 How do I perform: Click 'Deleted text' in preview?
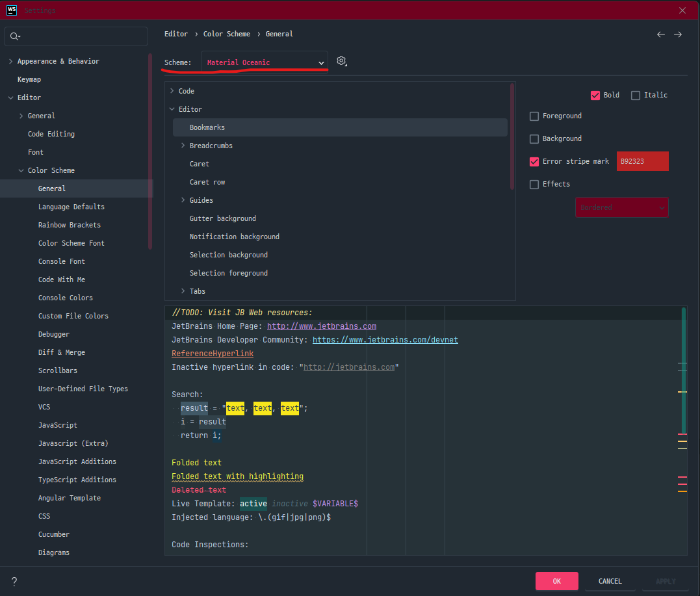coord(199,490)
